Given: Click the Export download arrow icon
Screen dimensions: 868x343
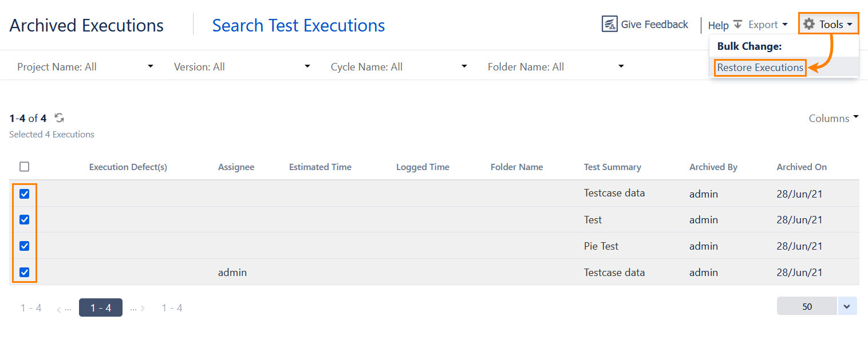Looking at the screenshot, I should (x=738, y=24).
